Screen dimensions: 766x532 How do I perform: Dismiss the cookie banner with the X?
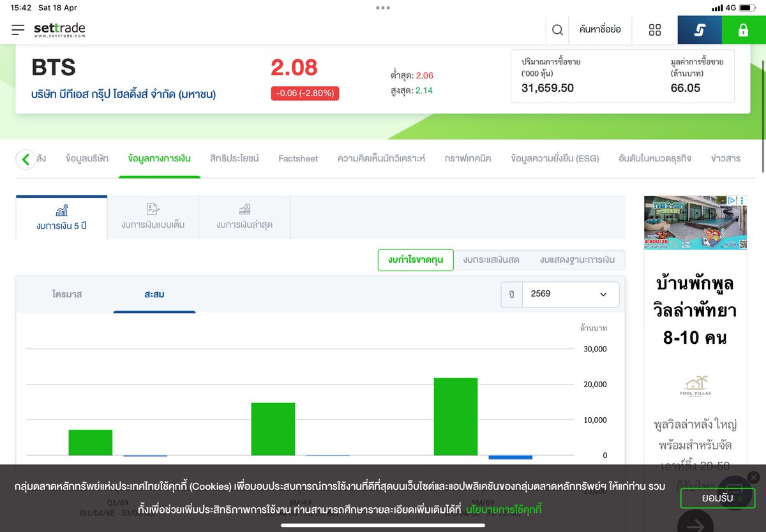(x=753, y=477)
